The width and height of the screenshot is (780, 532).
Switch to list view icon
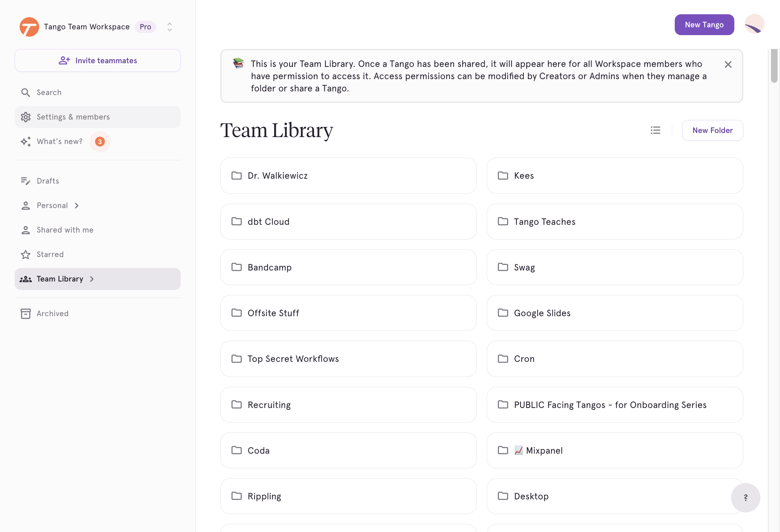656,130
